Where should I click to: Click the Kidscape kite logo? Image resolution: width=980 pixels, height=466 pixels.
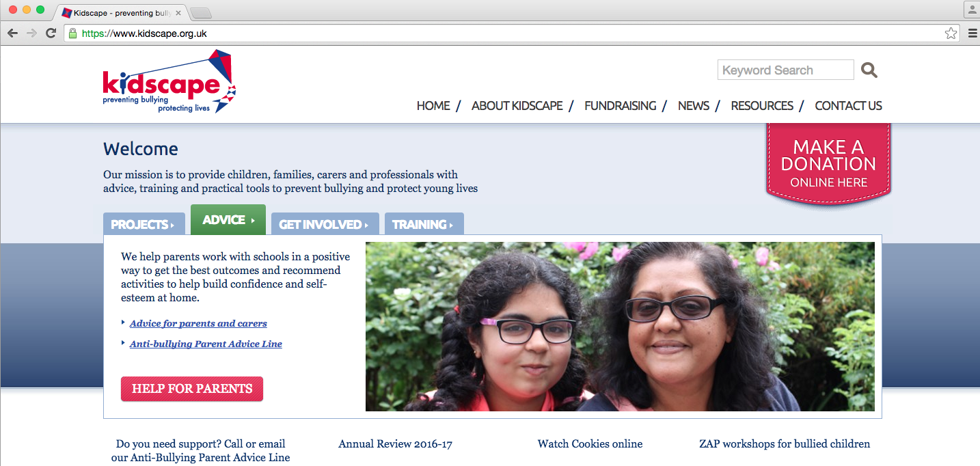(x=169, y=81)
